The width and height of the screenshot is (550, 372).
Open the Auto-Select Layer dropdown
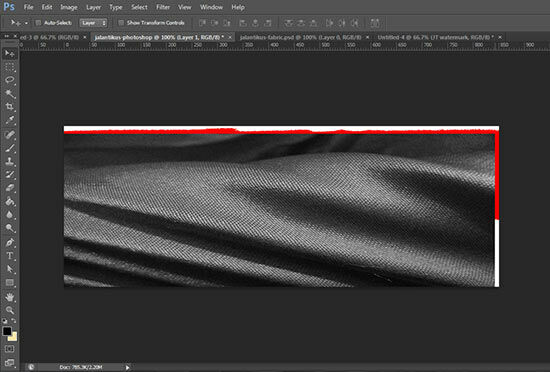pyautogui.click(x=93, y=23)
